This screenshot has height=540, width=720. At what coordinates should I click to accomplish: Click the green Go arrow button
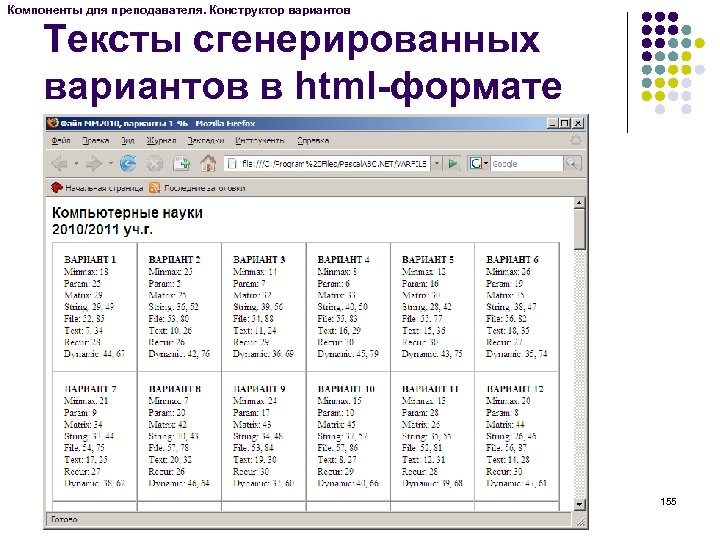453,163
